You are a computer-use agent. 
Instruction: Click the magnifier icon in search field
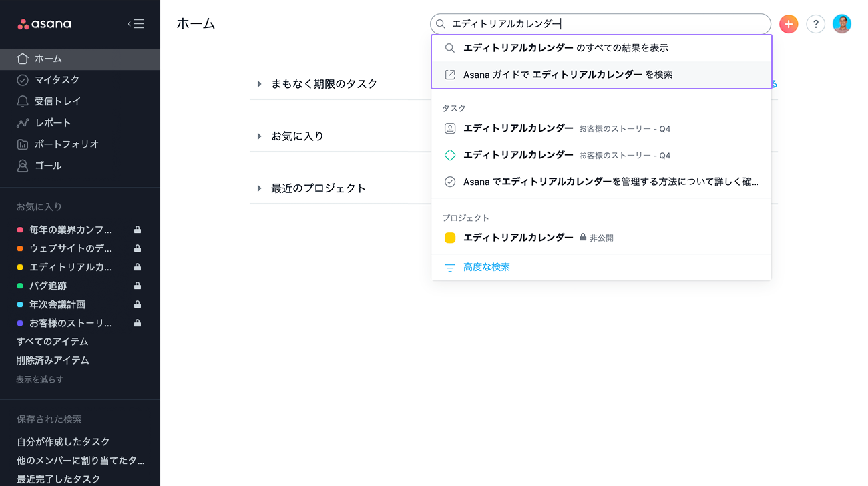pos(441,24)
